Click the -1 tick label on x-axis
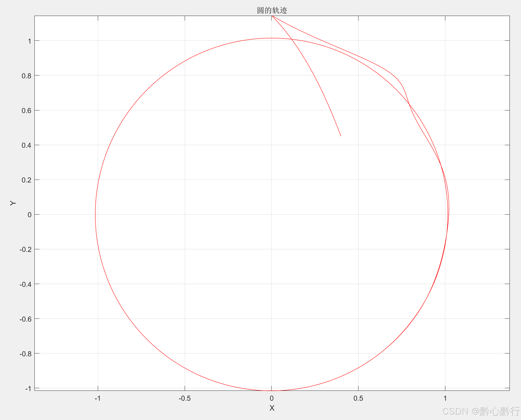 (98, 398)
